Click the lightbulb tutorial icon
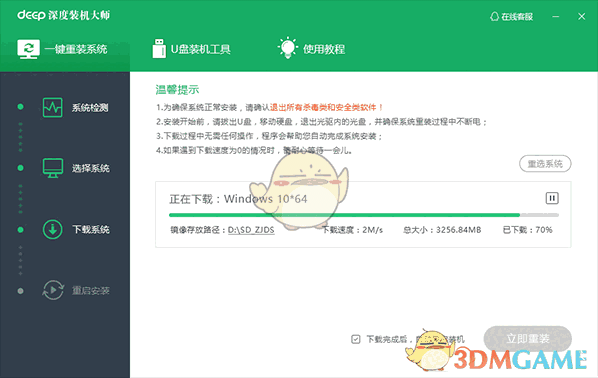Image resolution: width=598 pixels, height=378 pixels. coord(288,48)
